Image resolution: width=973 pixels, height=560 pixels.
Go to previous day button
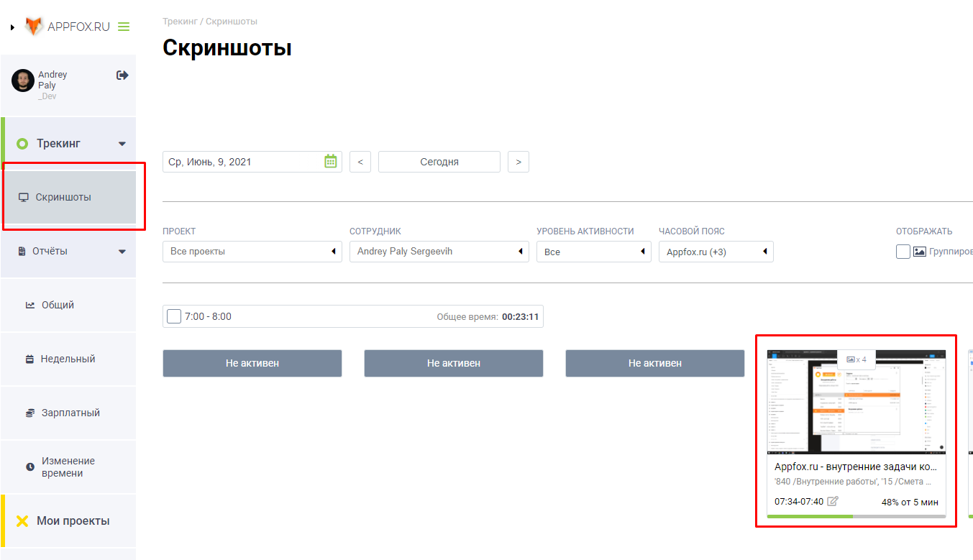pos(360,162)
